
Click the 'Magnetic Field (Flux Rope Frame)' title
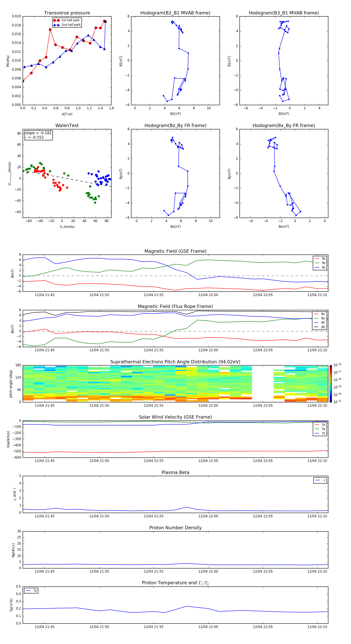[175, 307]
